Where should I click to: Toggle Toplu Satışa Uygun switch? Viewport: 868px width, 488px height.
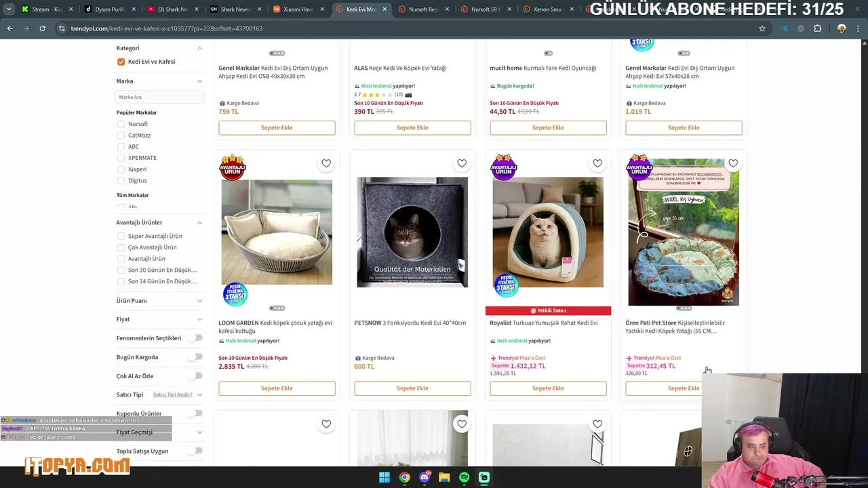pyautogui.click(x=195, y=451)
